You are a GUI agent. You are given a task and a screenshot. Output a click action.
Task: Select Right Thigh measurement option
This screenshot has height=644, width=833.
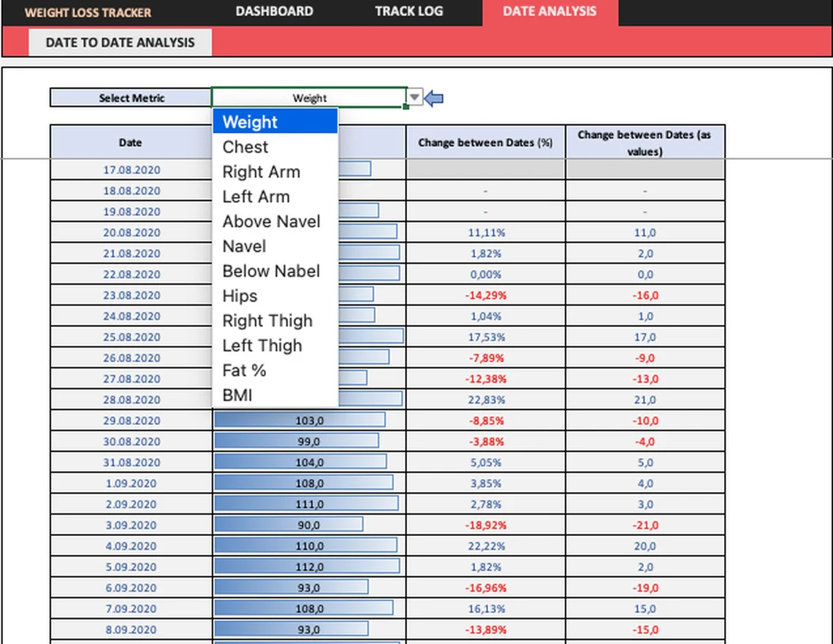[x=267, y=321]
